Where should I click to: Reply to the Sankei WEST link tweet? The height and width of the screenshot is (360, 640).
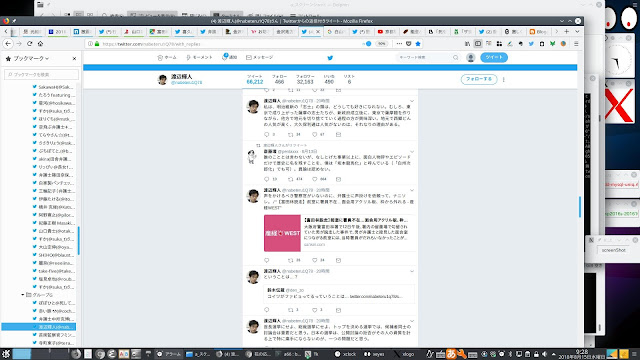[x=267, y=260]
